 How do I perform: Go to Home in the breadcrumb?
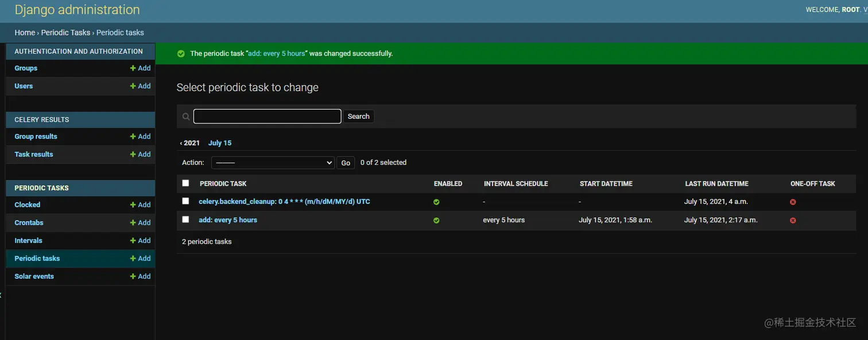pyautogui.click(x=25, y=33)
